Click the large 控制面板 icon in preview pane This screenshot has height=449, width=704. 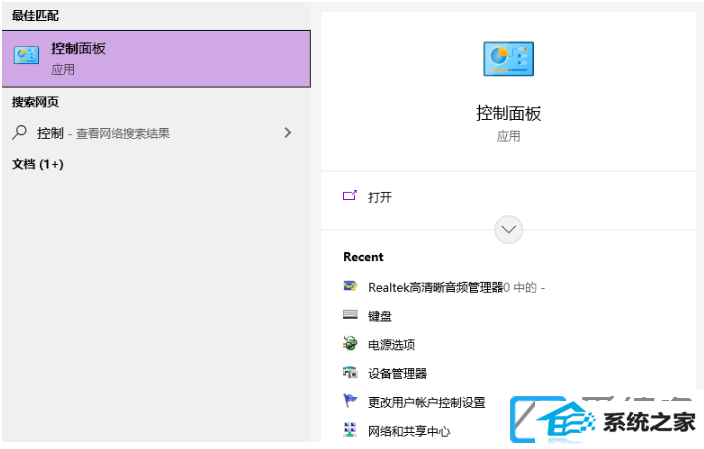pyautogui.click(x=508, y=59)
